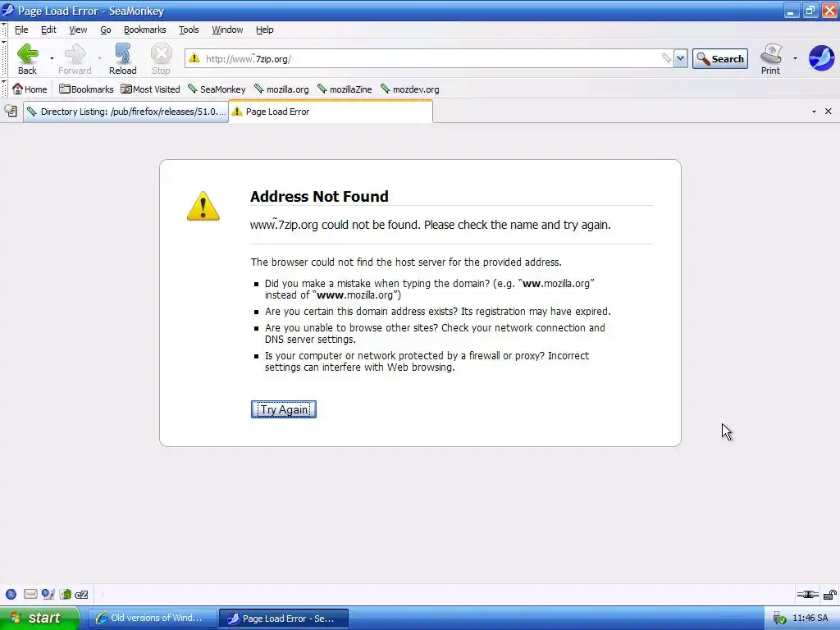This screenshot has height=630, width=840.
Task: Click the Address Not Found heading
Action: (x=319, y=197)
